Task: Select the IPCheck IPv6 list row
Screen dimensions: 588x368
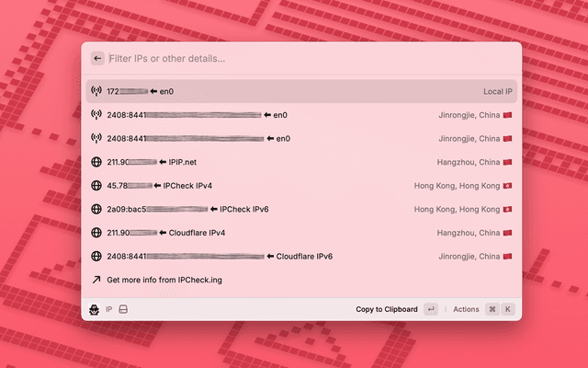Action: pos(301,209)
